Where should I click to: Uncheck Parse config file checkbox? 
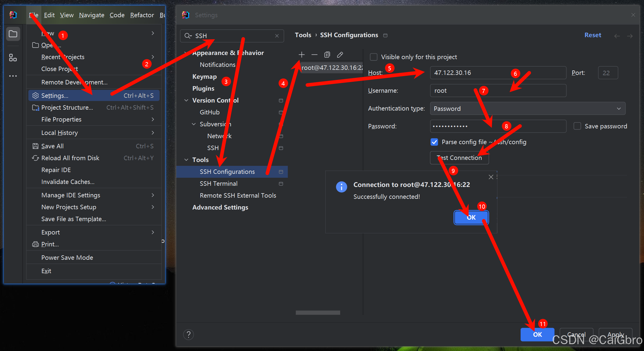point(434,142)
